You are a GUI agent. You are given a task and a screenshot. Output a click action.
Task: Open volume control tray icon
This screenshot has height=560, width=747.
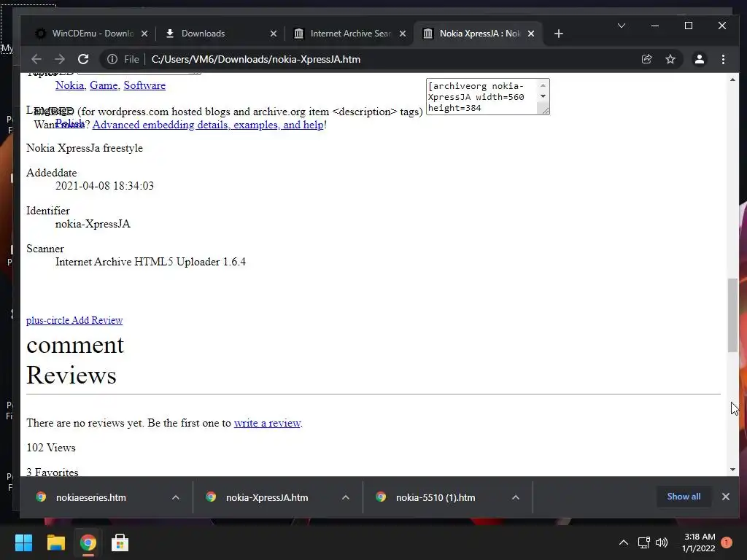(661, 542)
